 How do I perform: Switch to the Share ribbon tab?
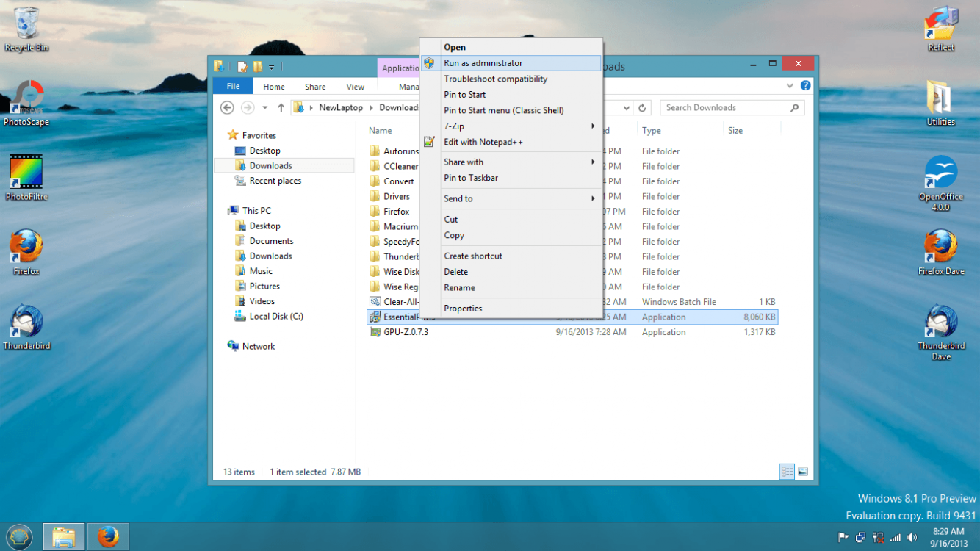click(x=315, y=86)
